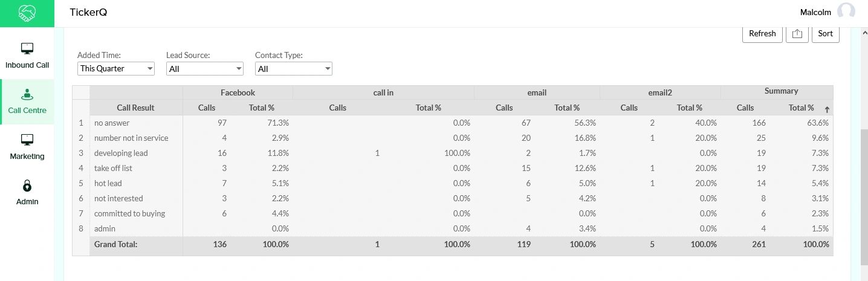Image resolution: width=868 pixels, height=281 pixels.
Task: Toggle the sort arrow on Summary Total %
Action: pyautogui.click(x=827, y=109)
